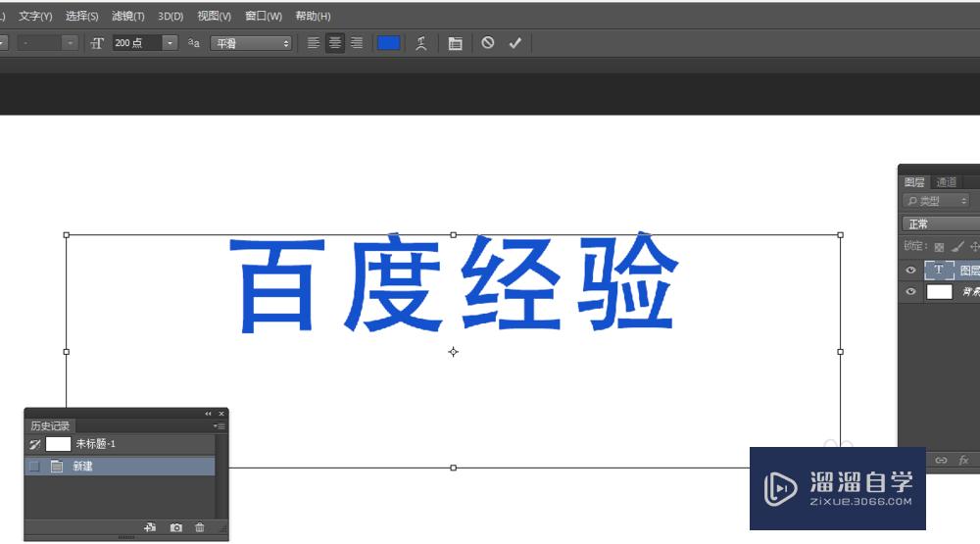Cancel the current text edit
Screen dimensions: 980x544
[x=487, y=42]
